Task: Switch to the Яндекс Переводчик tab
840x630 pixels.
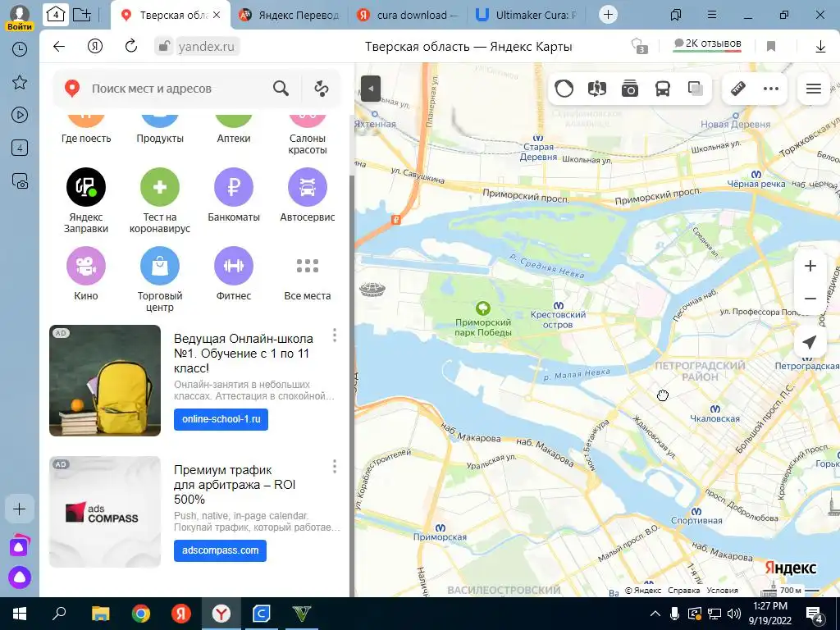Action: click(x=290, y=15)
